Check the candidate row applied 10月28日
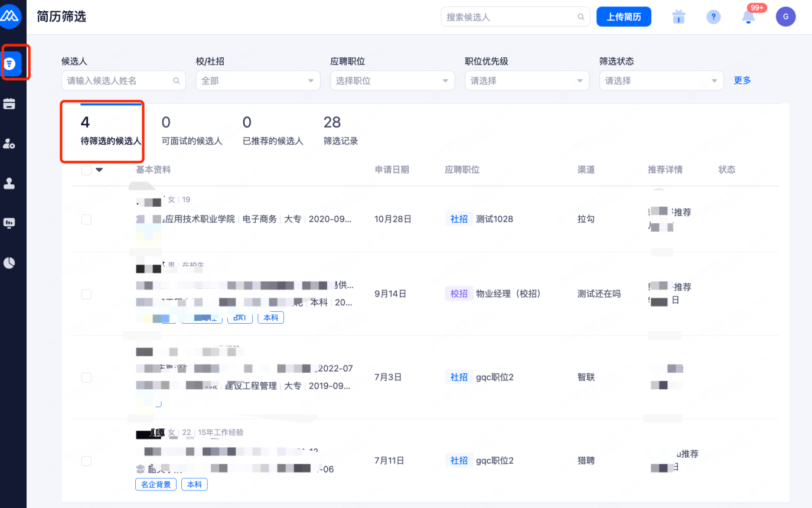This screenshot has height=508, width=812. (86, 219)
